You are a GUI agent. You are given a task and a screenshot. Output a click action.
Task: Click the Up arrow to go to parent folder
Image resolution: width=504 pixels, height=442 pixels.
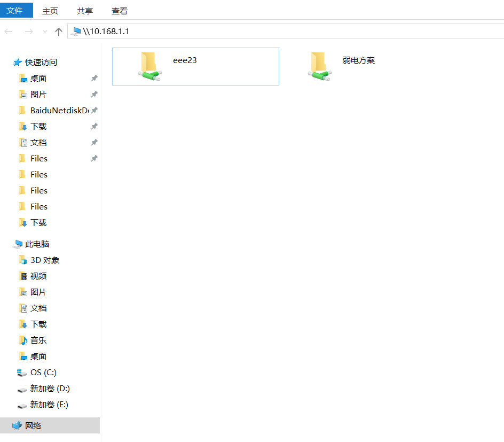[59, 31]
